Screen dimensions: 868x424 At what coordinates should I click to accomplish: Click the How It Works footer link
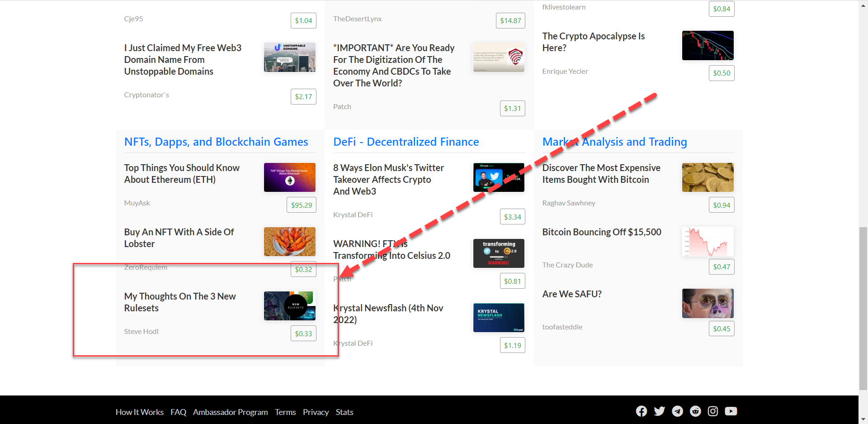(x=140, y=412)
